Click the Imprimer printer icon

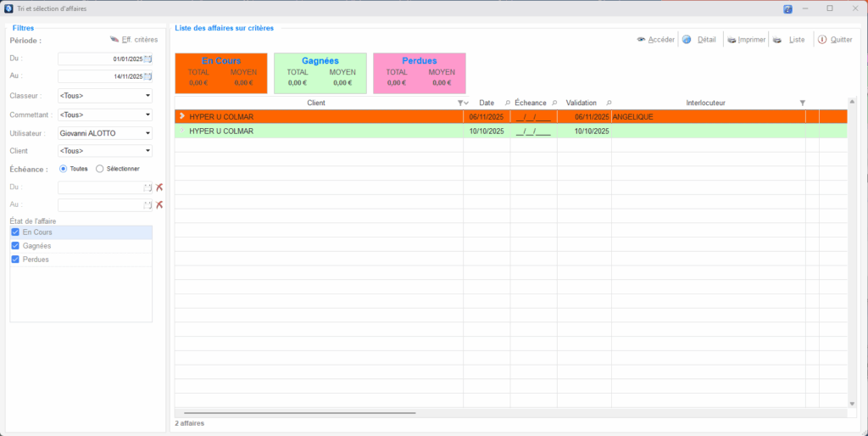tap(732, 40)
